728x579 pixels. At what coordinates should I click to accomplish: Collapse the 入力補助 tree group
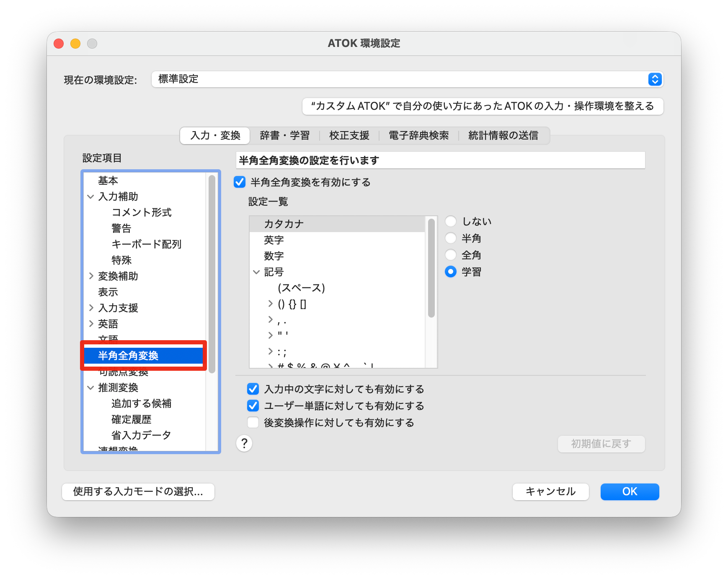90,196
